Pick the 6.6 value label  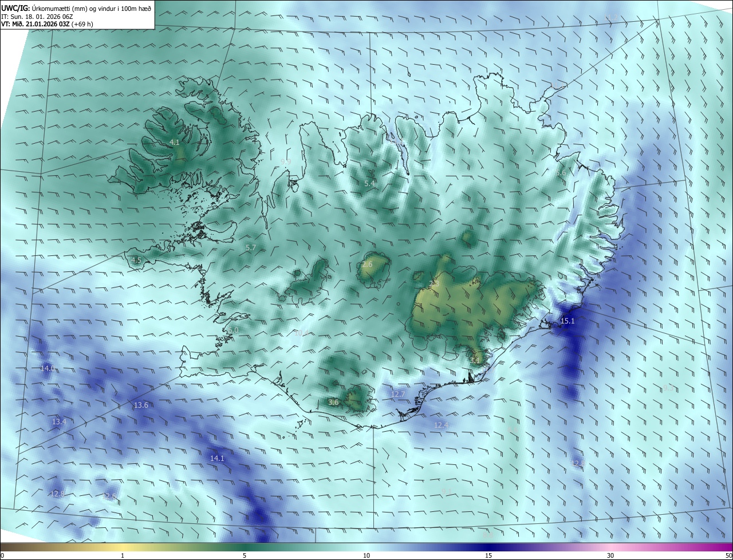(561, 172)
